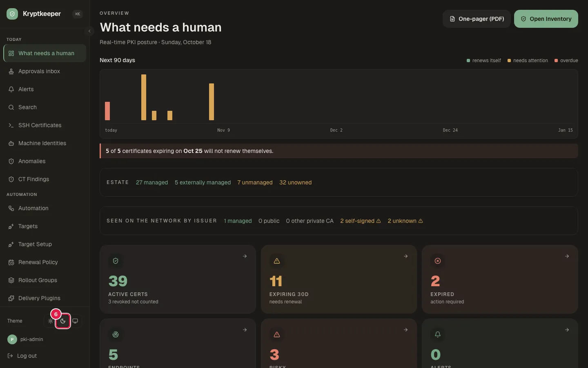This screenshot has width=588, height=368.
Task: Click 2 unknown issuer link
Action: pyautogui.click(x=405, y=221)
